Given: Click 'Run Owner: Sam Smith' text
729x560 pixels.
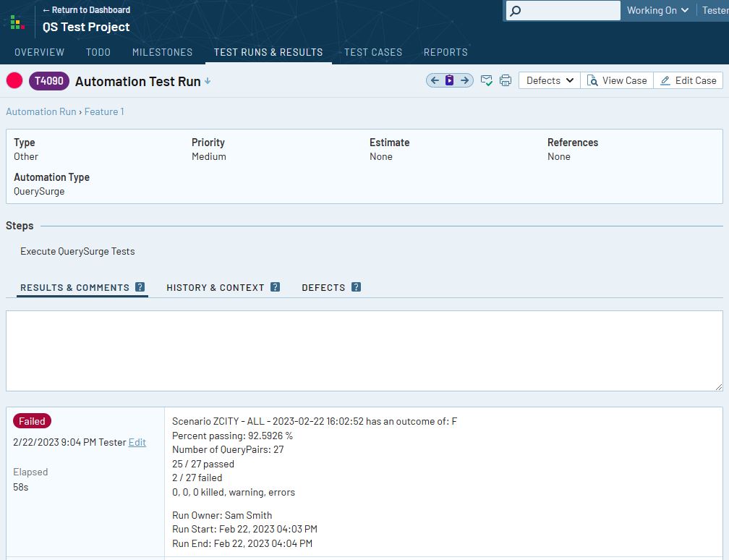Looking at the screenshot, I should 222,515.
